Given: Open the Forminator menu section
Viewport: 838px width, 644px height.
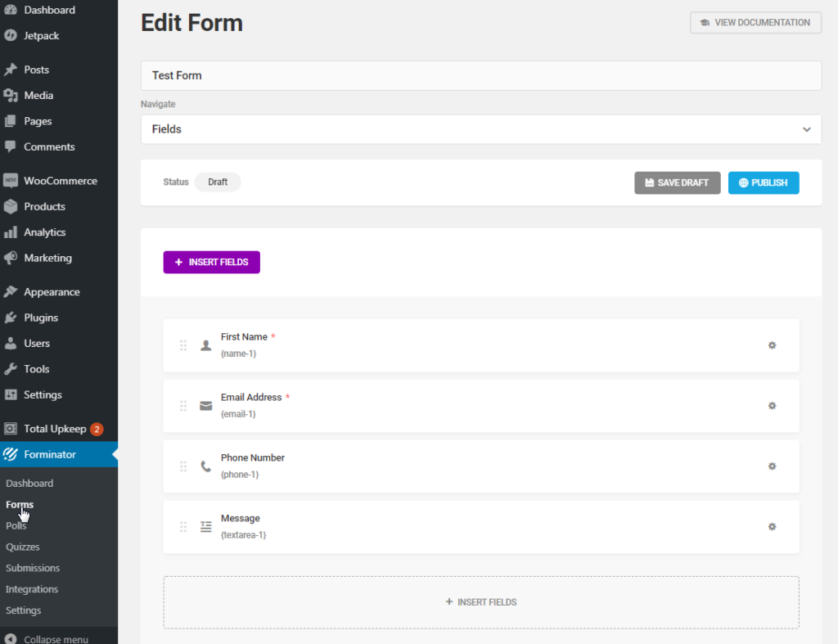Looking at the screenshot, I should (x=49, y=454).
